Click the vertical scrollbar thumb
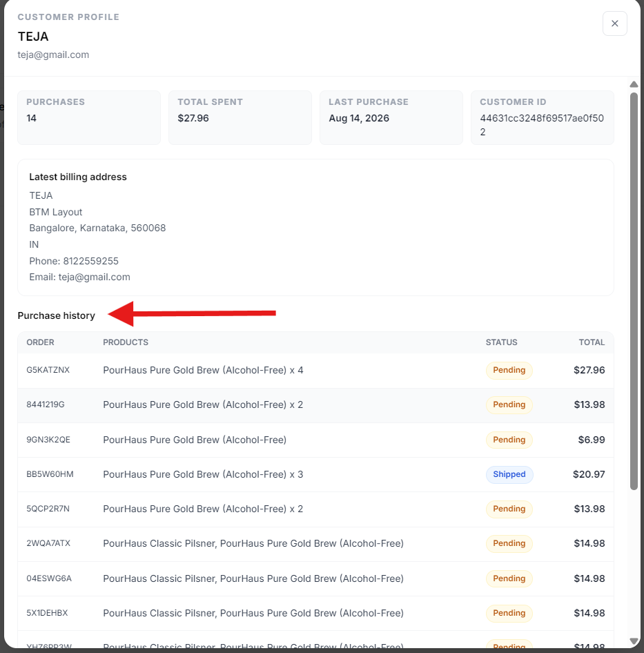Screen dimensions: 644x653 pos(634,291)
